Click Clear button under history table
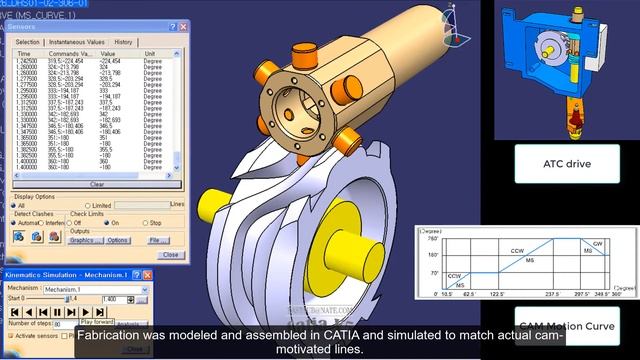 point(97,184)
